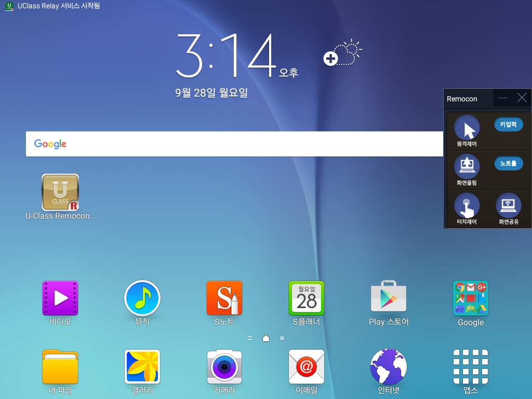
Task: Open the Google apps folder
Action: (x=471, y=298)
